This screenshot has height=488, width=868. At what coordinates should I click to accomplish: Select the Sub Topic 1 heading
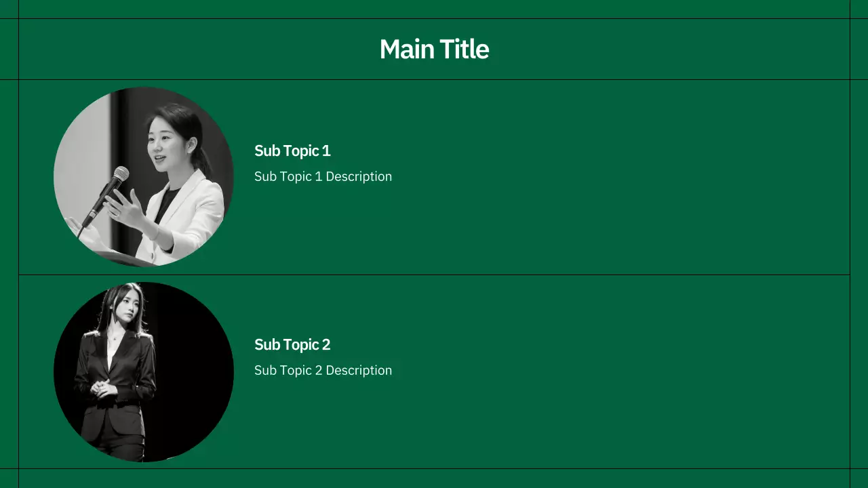(x=292, y=151)
